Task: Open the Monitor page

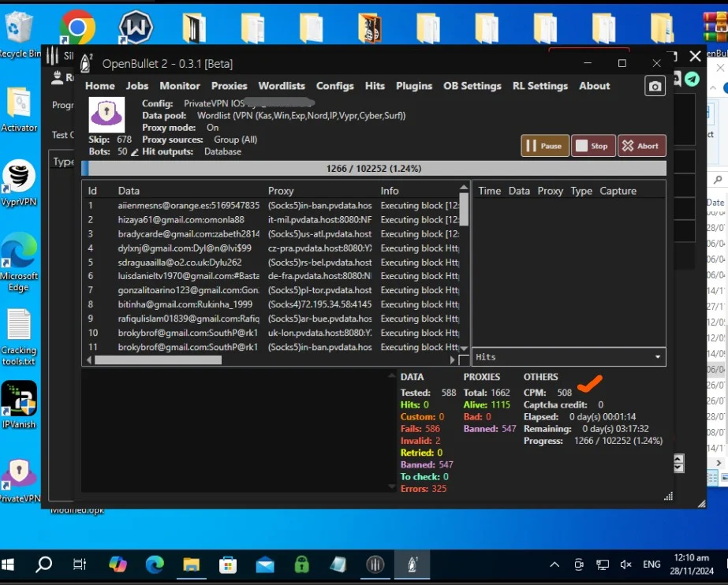Action: tap(180, 86)
